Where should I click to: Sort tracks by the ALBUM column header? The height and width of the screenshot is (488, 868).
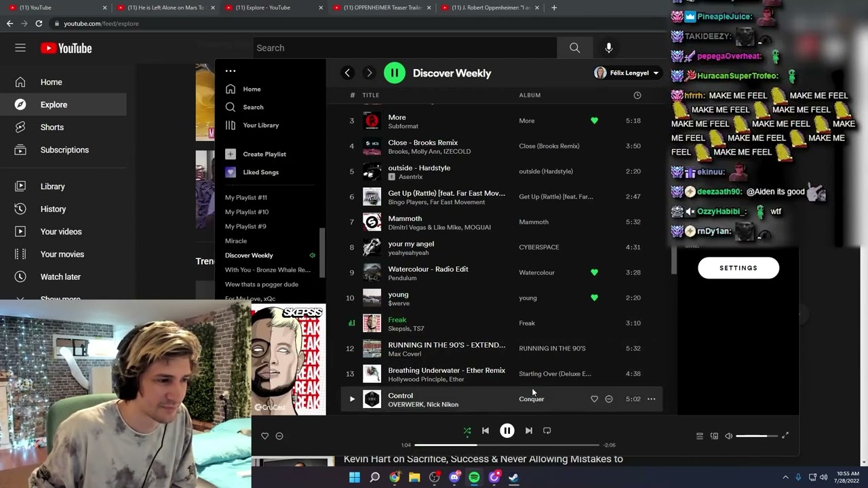530,96
